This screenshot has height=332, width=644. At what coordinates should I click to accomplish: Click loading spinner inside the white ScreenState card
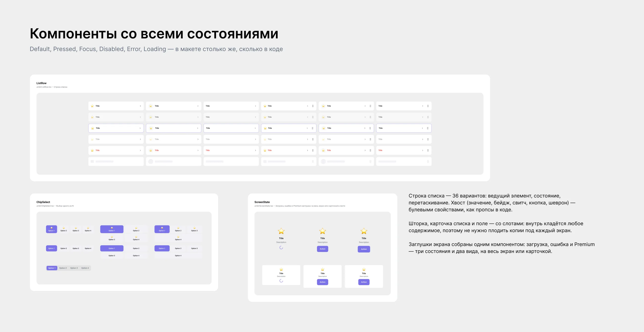[x=281, y=281]
